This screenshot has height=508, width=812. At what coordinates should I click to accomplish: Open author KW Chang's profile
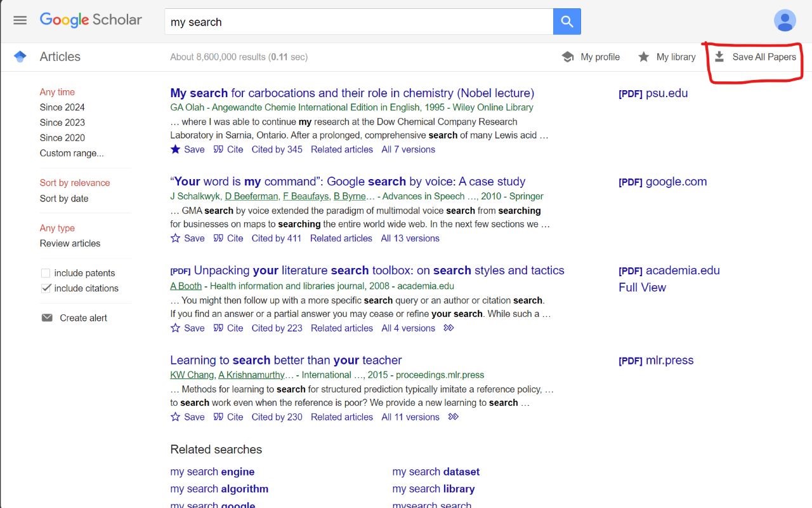coord(192,375)
